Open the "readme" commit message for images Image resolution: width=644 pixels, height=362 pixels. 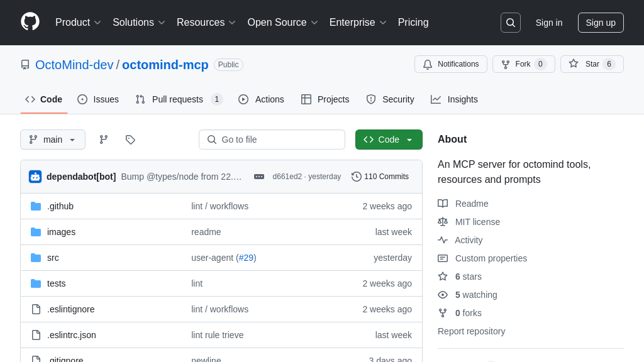click(x=206, y=232)
